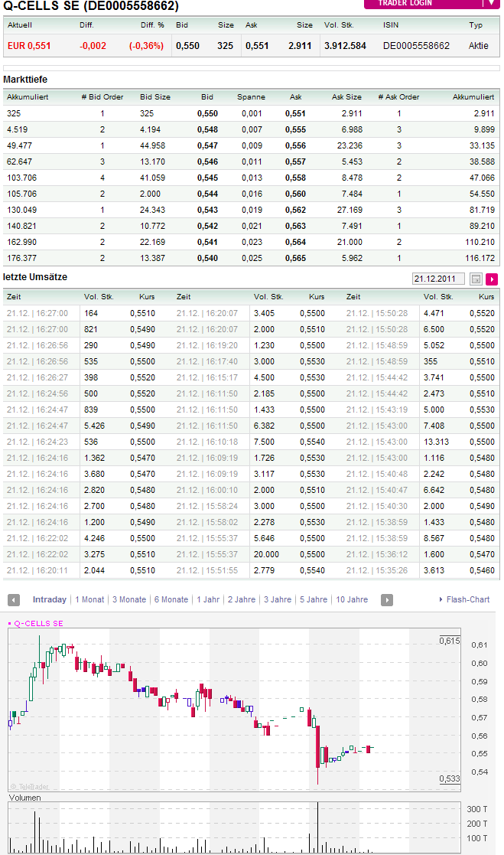Screen dimensions: 504x855
Task: Click the chart high label 0,615
Action: [x=450, y=641]
